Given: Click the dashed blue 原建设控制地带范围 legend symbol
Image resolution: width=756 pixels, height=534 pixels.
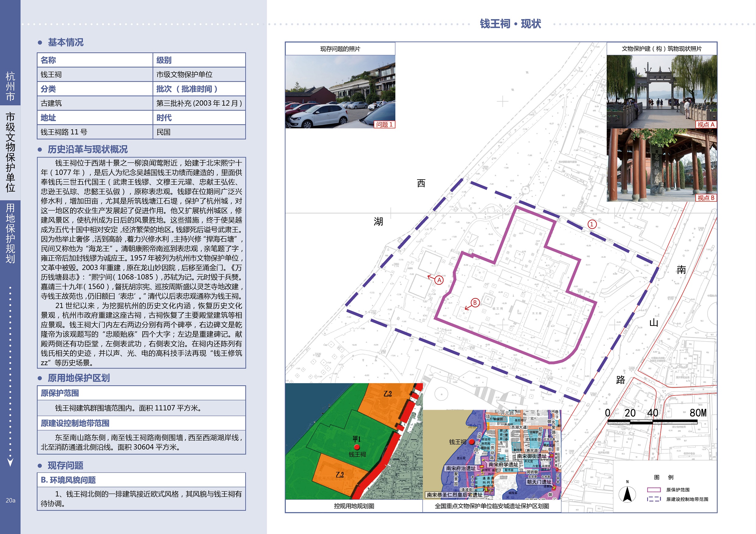Looking at the screenshot, I should click(x=654, y=499).
